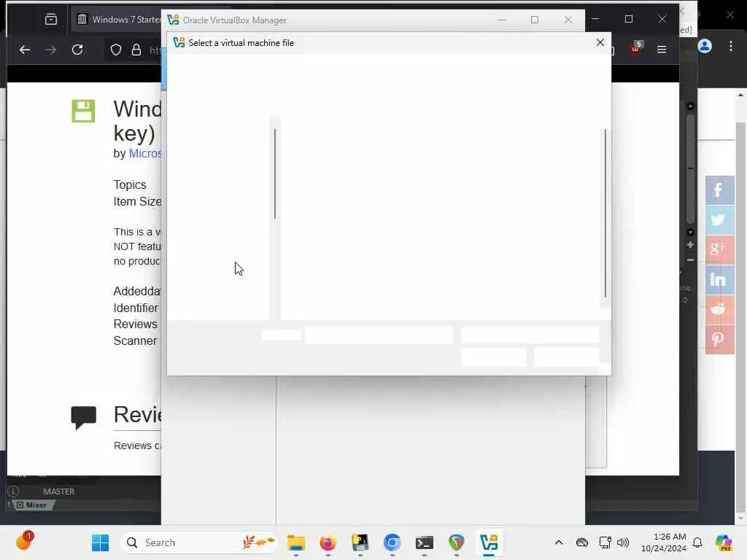Reload the Firefox page

pyautogui.click(x=77, y=50)
